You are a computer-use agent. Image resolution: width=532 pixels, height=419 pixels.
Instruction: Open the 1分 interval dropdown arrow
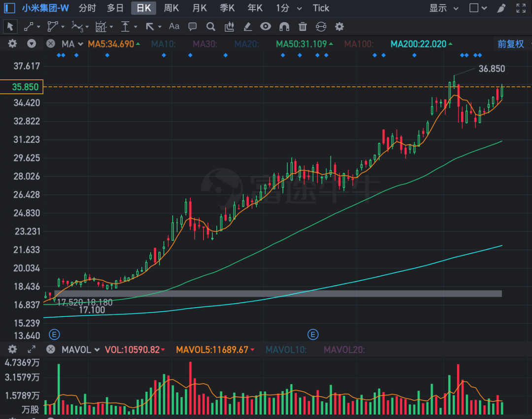coord(299,8)
